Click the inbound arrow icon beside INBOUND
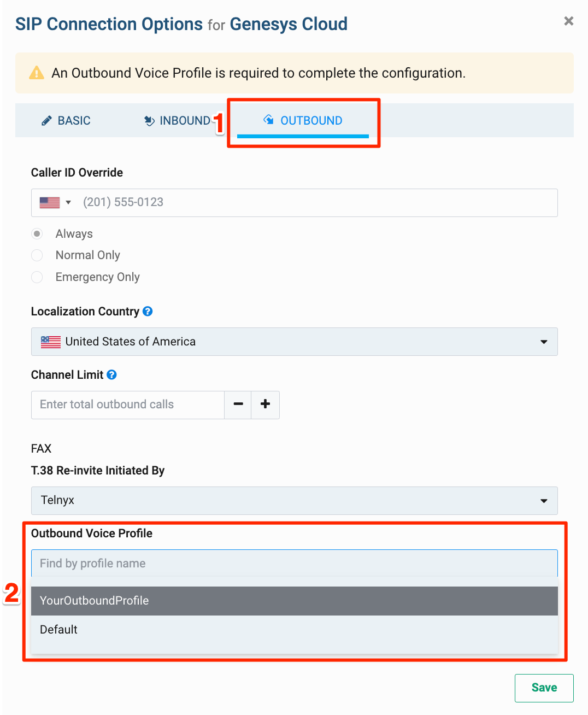This screenshot has width=588, height=715. coord(149,121)
